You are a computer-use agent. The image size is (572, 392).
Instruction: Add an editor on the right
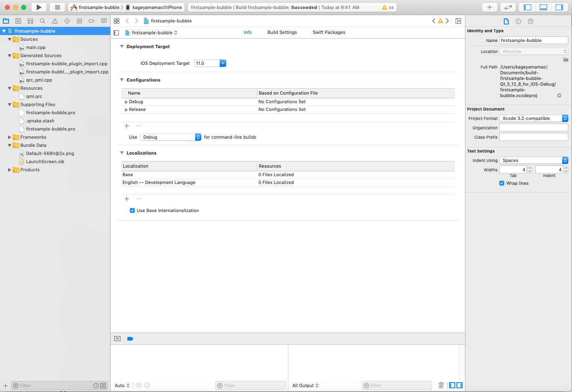458,21
